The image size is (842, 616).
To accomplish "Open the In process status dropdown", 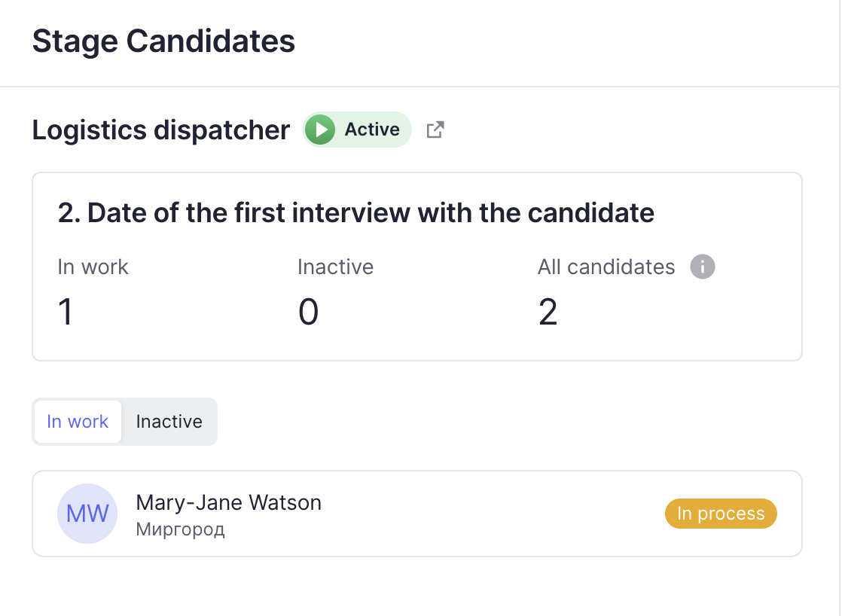I will pos(720,514).
